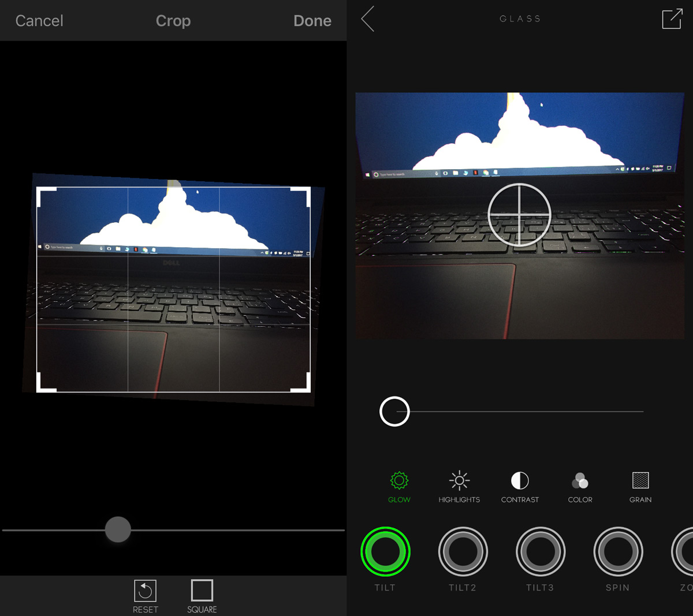Choose the Tilt filter ring
Image resolution: width=693 pixels, height=616 pixels.
pos(385,551)
